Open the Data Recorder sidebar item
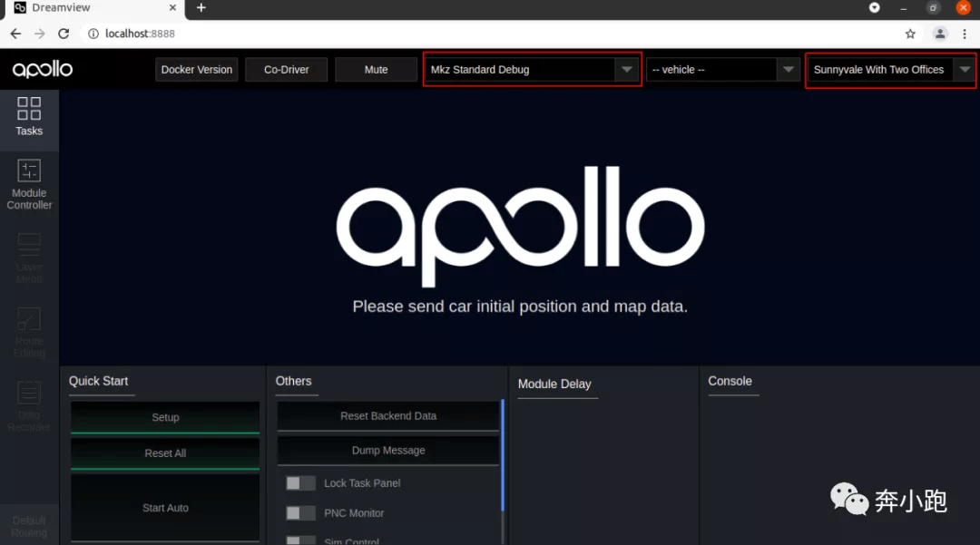980x545 pixels. [x=29, y=405]
